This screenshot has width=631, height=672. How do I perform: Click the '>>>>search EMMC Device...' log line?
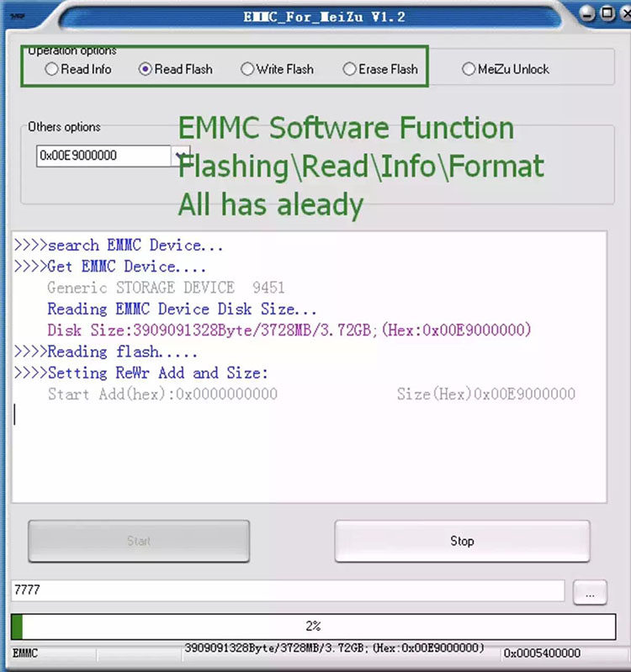pyautogui.click(x=119, y=246)
